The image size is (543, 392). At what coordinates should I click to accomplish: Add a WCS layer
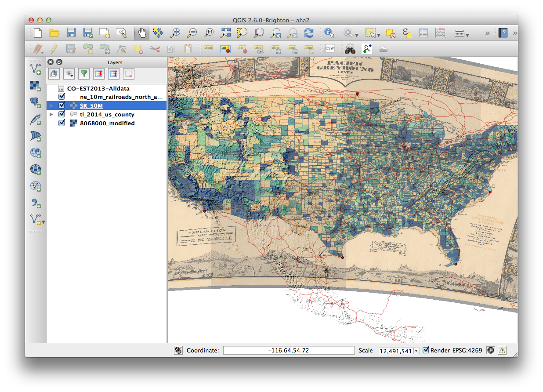point(36,169)
